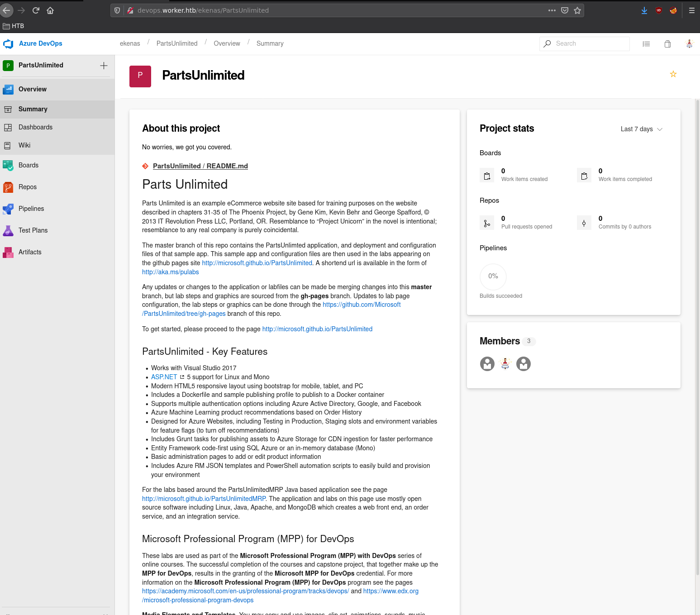700x615 pixels.
Task: Click the second member avatar with cartoon figure
Action: tap(505, 364)
